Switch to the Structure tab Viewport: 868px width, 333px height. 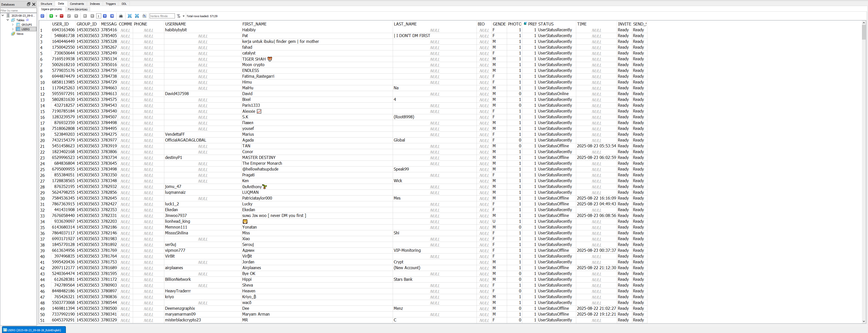click(46, 4)
